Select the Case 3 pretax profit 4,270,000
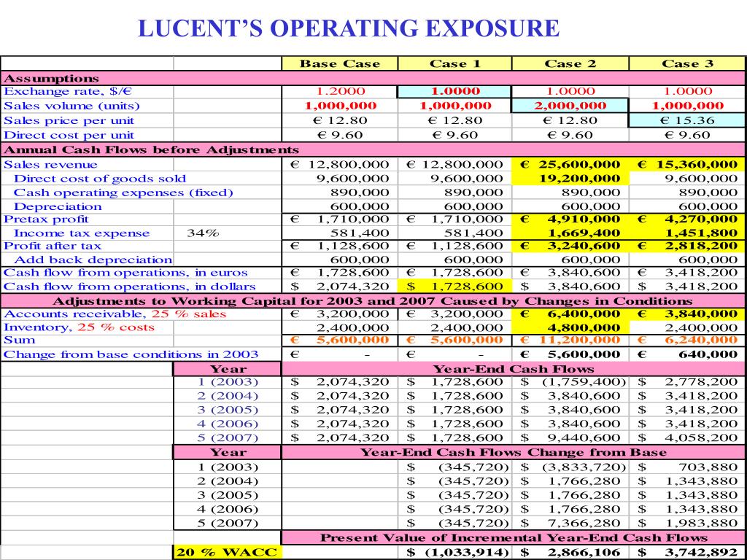Viewport: 747px width, 560px height. (687, 219)
